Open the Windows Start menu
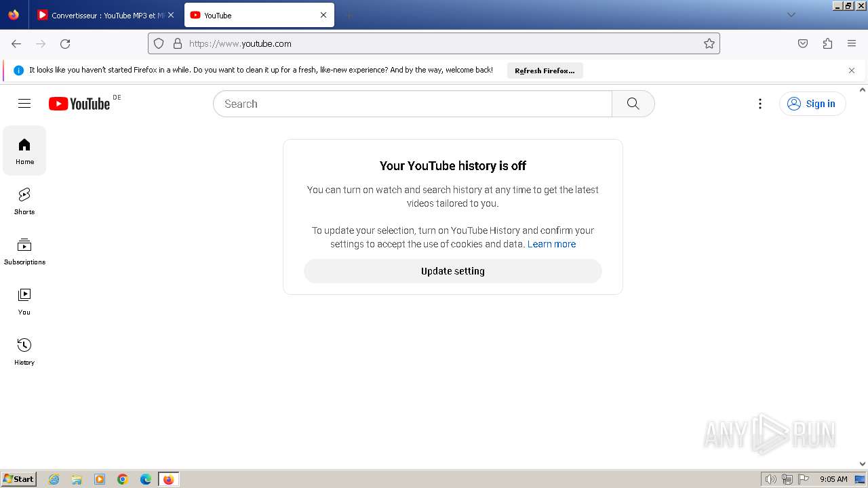 [x=18, y=479]
